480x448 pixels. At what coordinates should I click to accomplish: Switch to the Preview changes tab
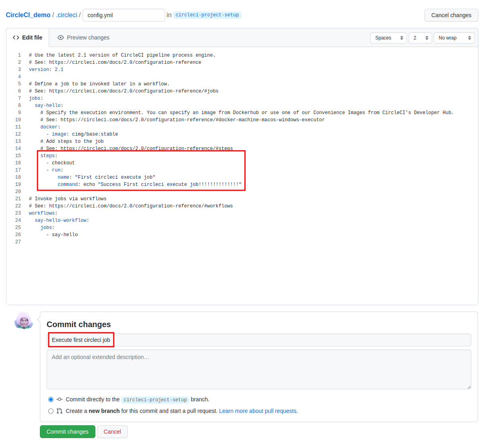click(83, 37)
